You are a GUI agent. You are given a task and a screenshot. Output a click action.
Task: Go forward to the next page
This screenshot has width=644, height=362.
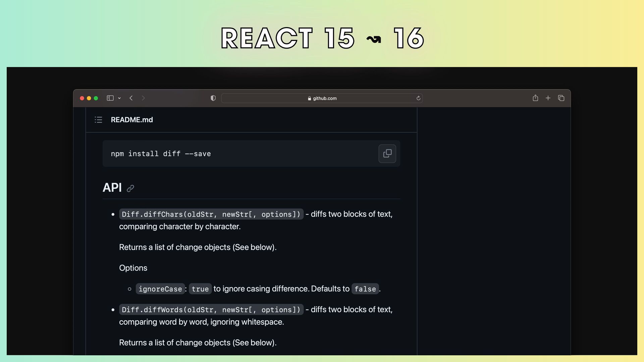point(143,98)
